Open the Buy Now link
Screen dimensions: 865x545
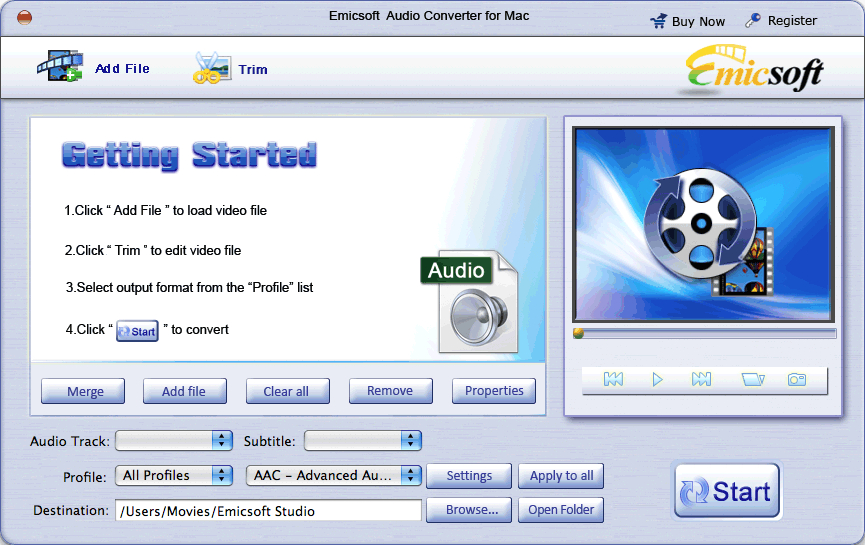tap(698, 22)
